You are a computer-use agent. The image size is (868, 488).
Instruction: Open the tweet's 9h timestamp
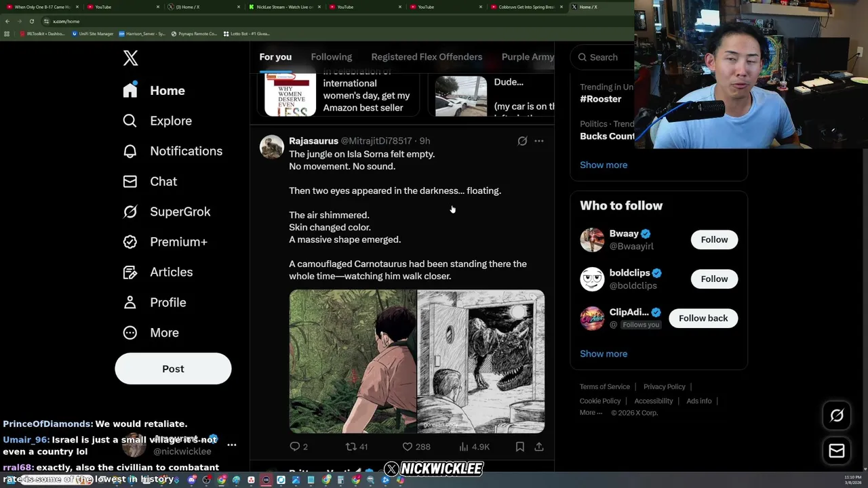tap(425, 141)
